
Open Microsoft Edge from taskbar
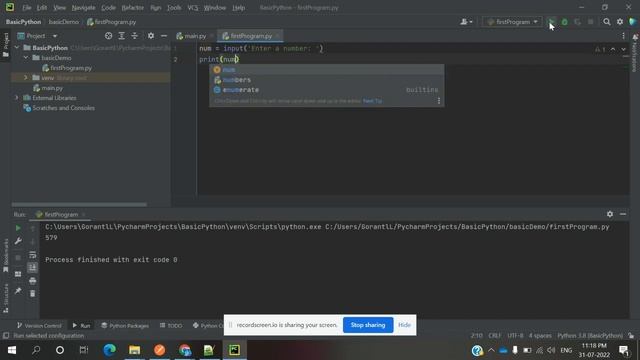pyautogui.click(x=109, y=350)
